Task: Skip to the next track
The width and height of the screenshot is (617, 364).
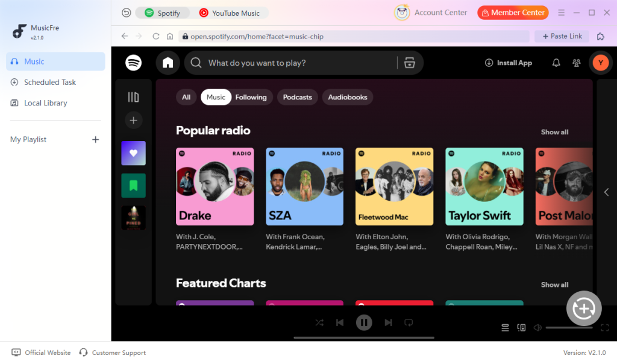Action: click(x=388, y=322)
